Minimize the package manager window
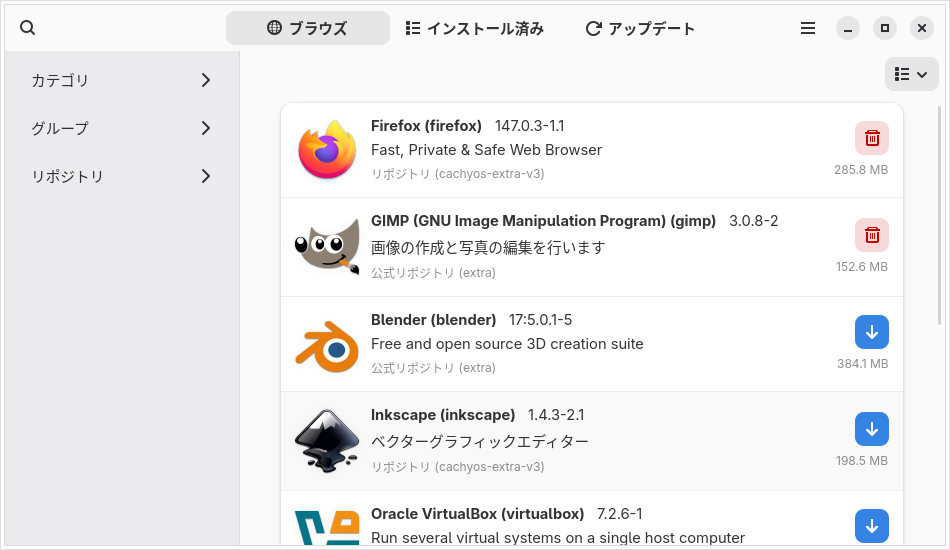Image resolution: width=950 pixels, height=550 pixels. 848,28
